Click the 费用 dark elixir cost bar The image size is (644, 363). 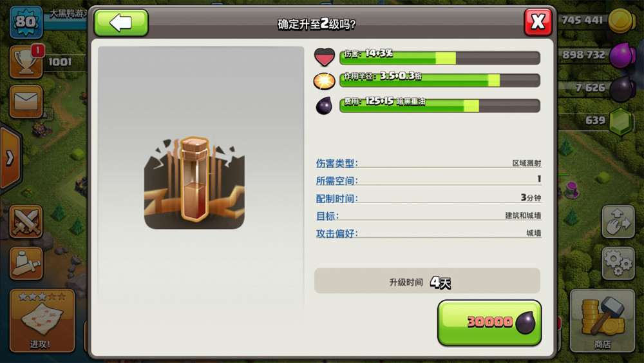(x=439, y=105)
